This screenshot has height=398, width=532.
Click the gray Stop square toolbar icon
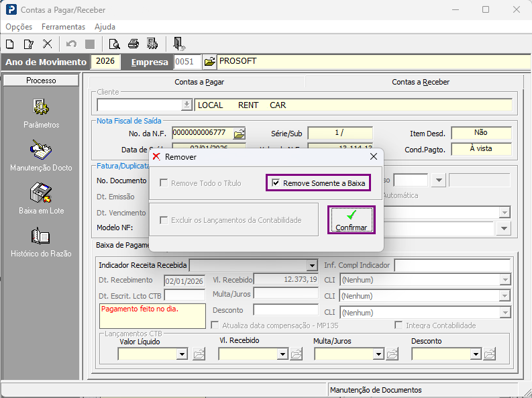(x=90, y=44)
